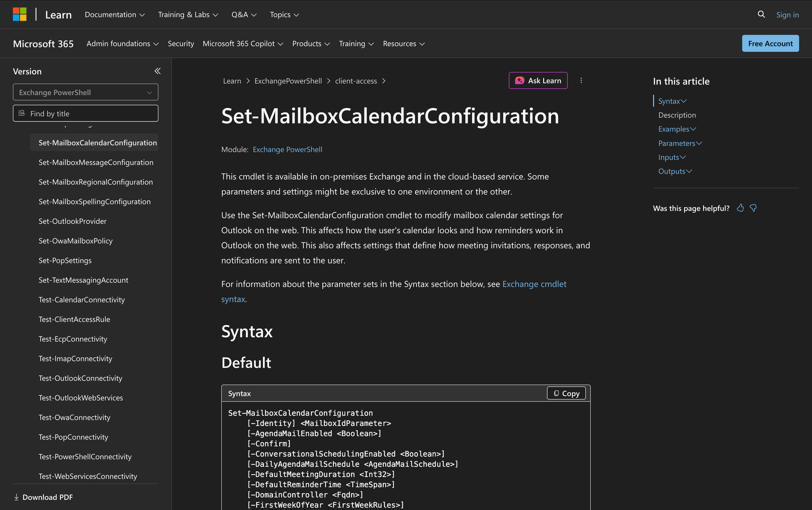Click the Microsoft 365 title link
This screenshot has width=812, height=510.
[43, 43]
